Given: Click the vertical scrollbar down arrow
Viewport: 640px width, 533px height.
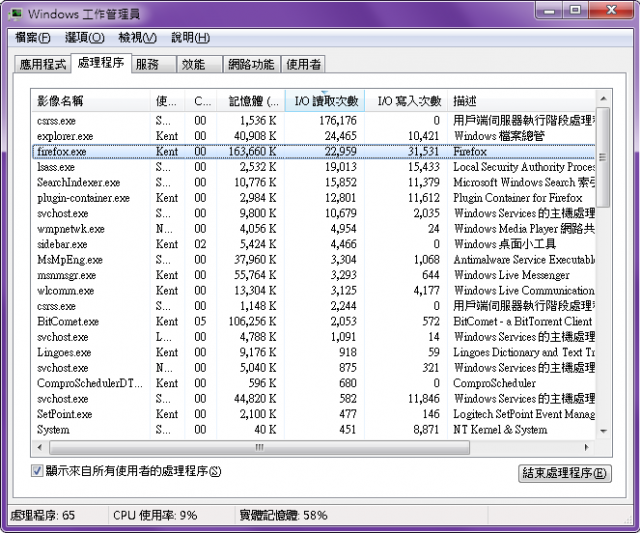Looking at the screenshot, I should [x=603, y=431].
